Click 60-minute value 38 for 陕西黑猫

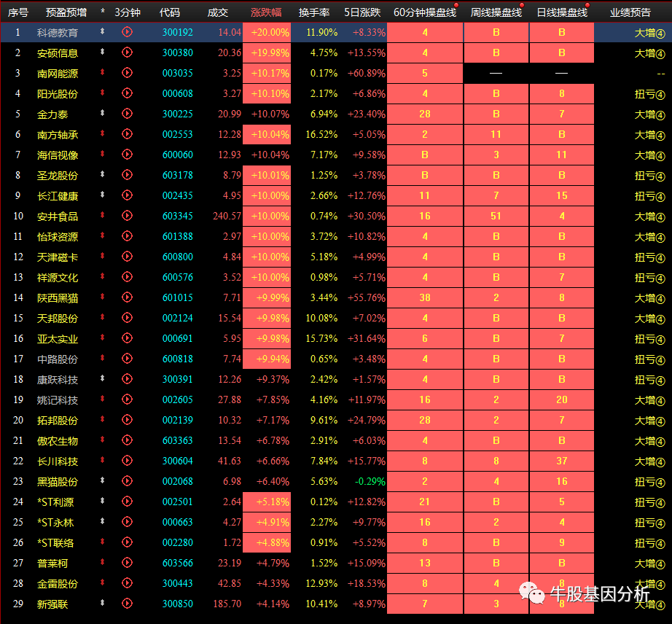pyautogui.click(x=425, y=298)
